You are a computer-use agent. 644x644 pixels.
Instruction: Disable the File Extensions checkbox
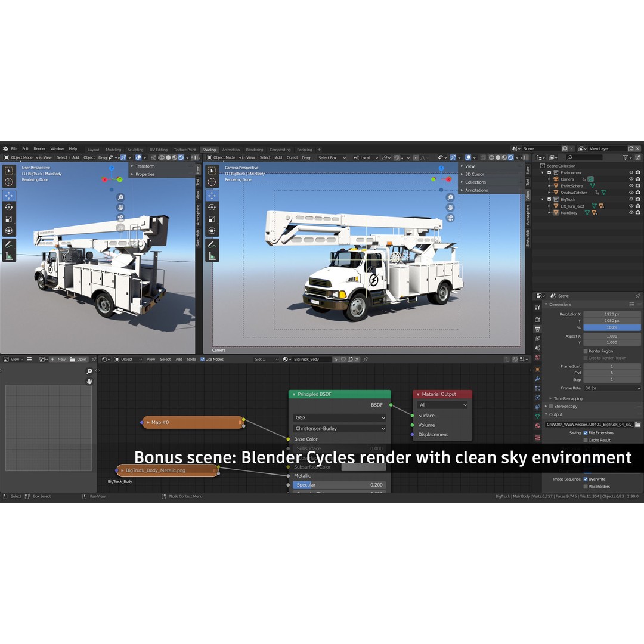pyautogui.click(x=586, y=432)
